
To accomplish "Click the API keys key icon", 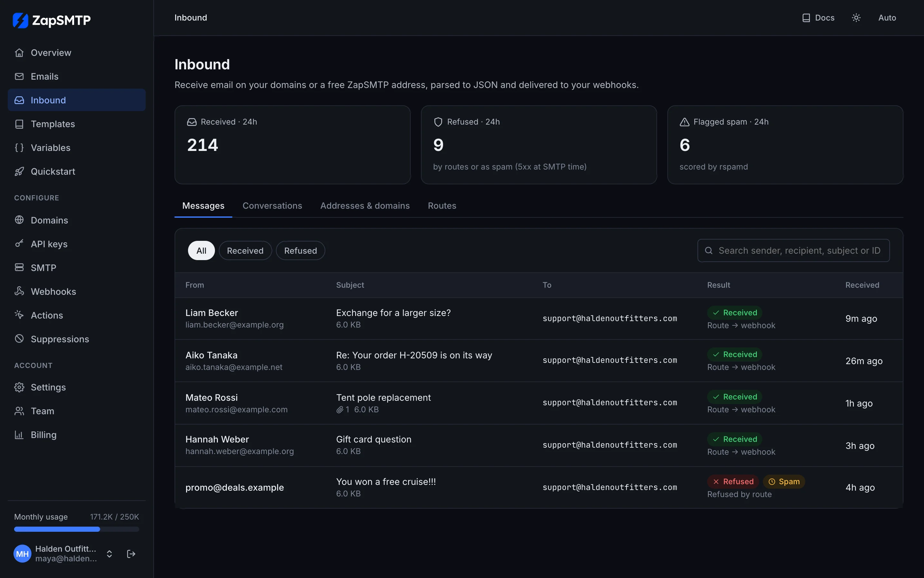I will [19, 243].
